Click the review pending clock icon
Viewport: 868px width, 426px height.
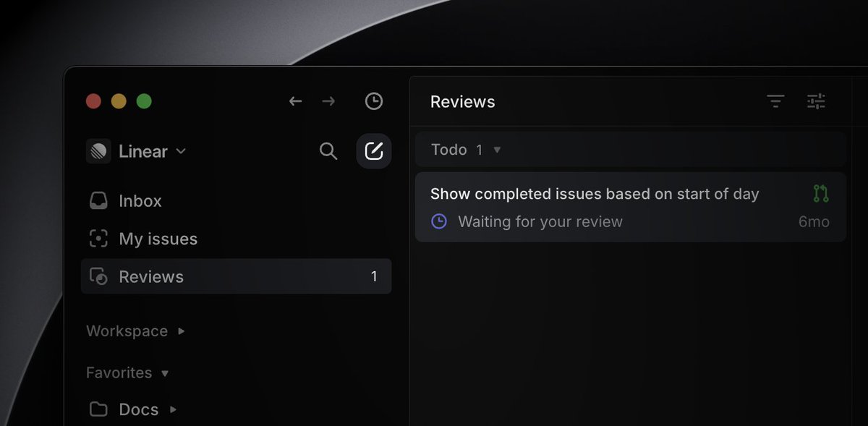[x=439, y=221]
